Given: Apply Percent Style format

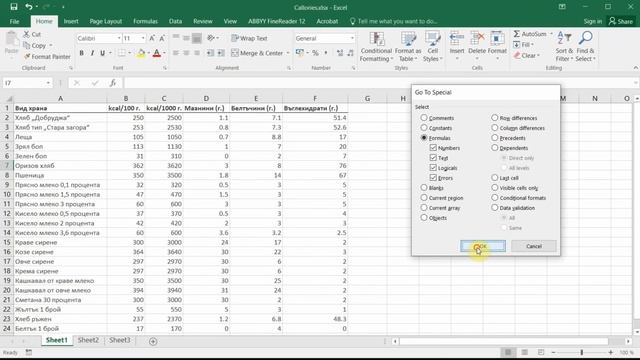Looking at the screenshot, I should click(x=315, y=53).
